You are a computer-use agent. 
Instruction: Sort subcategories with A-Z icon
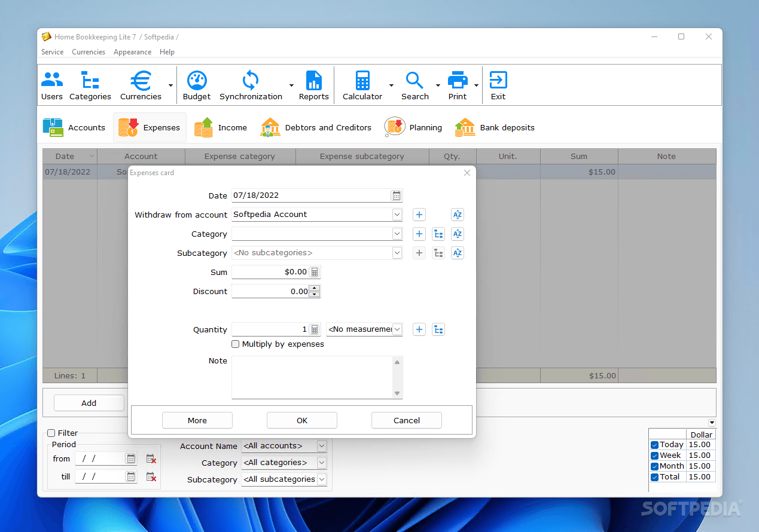pos(458,253)
